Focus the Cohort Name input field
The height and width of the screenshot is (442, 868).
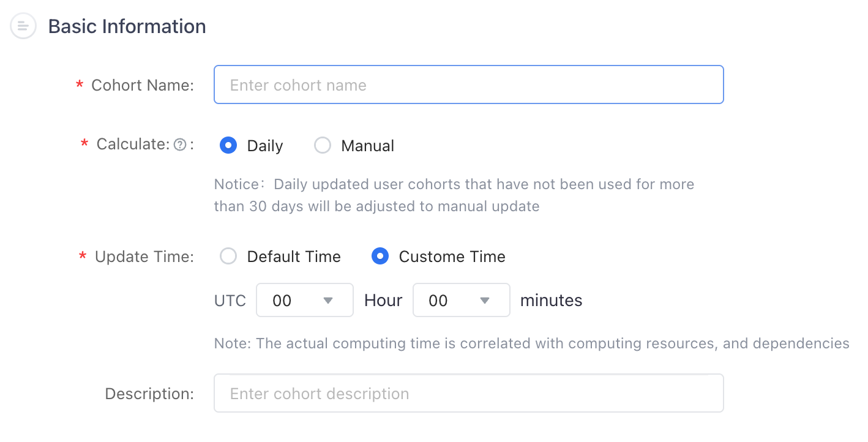pyautogui.click(x=469, y=84)
